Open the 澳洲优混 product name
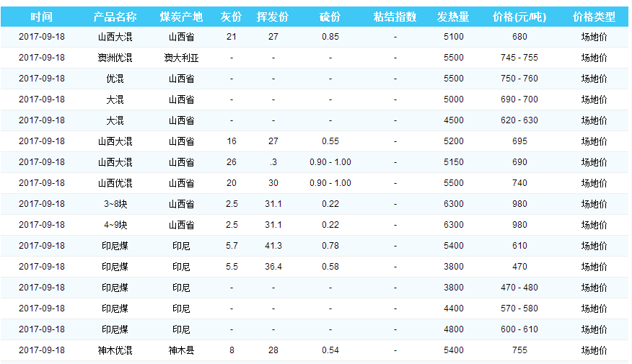Screen dimensions: 632x364 tap(115, 58)
